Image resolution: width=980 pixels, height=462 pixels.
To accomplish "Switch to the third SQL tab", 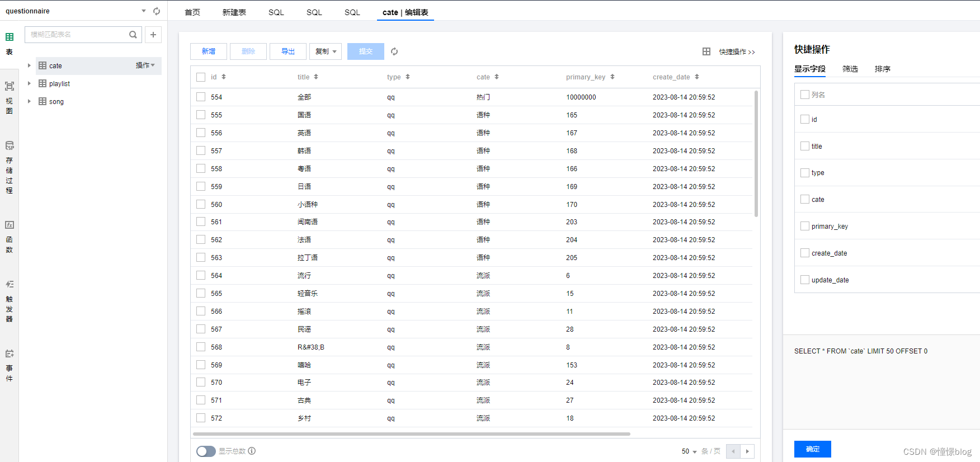I will [x=352, y=12].
